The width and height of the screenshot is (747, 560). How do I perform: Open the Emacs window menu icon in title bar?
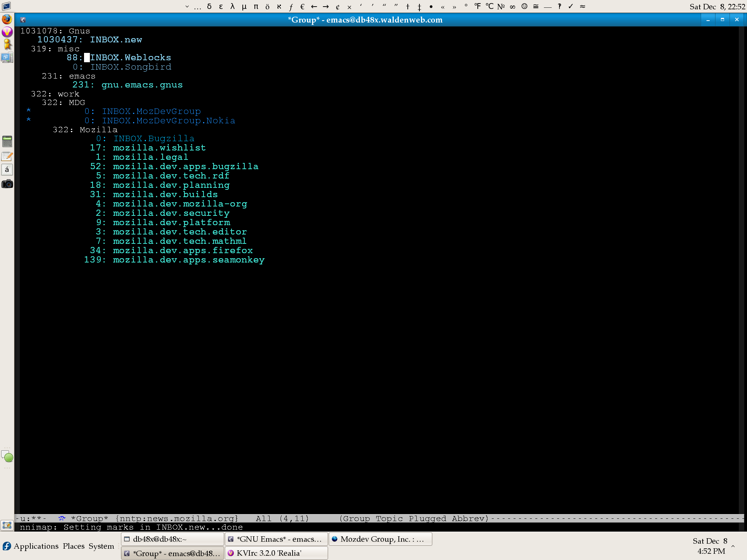point(23,20)
